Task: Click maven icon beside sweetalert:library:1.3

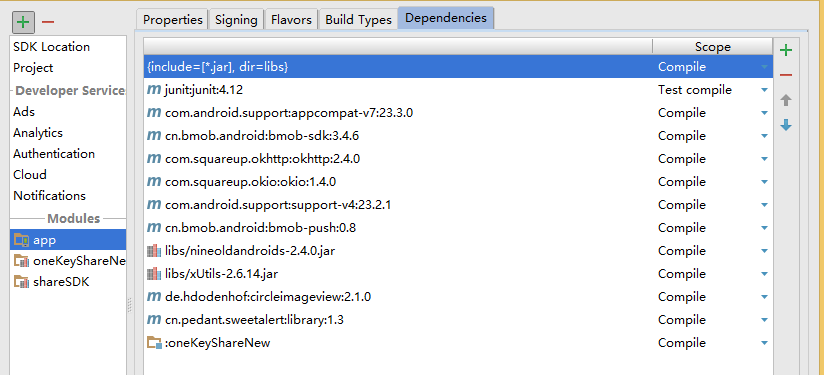Action: coord(154,319)
